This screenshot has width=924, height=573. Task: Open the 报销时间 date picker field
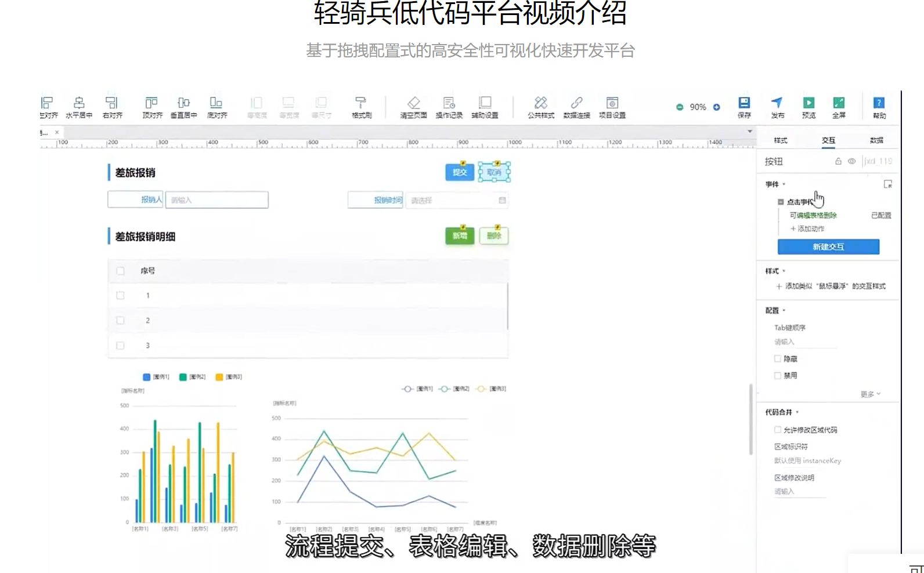click(x=456, y=200)
